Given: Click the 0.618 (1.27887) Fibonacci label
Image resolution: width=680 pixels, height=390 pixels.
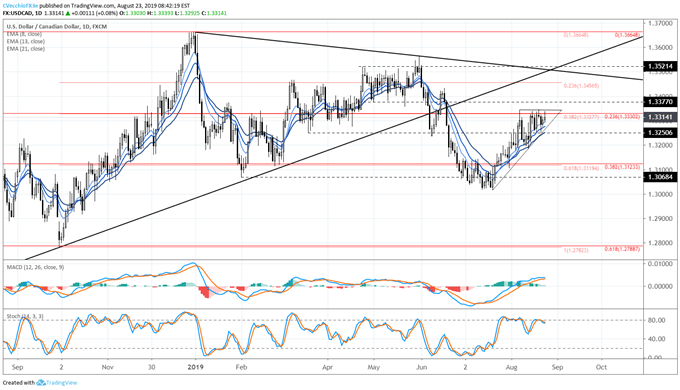Looking at the screenshot, I should coord(621,249).
